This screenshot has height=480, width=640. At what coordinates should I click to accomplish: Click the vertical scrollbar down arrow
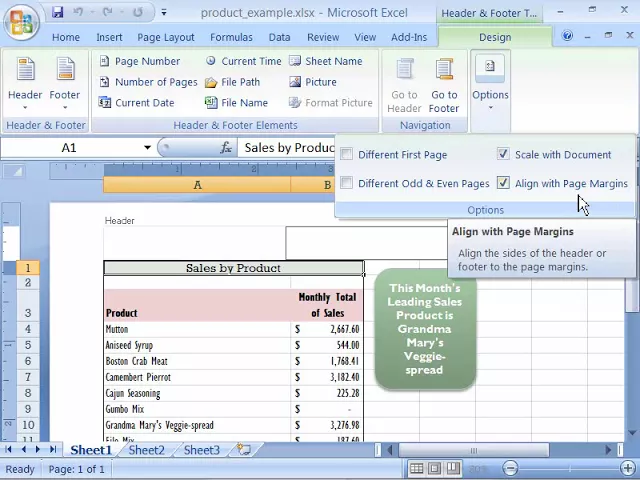point(633,433)
